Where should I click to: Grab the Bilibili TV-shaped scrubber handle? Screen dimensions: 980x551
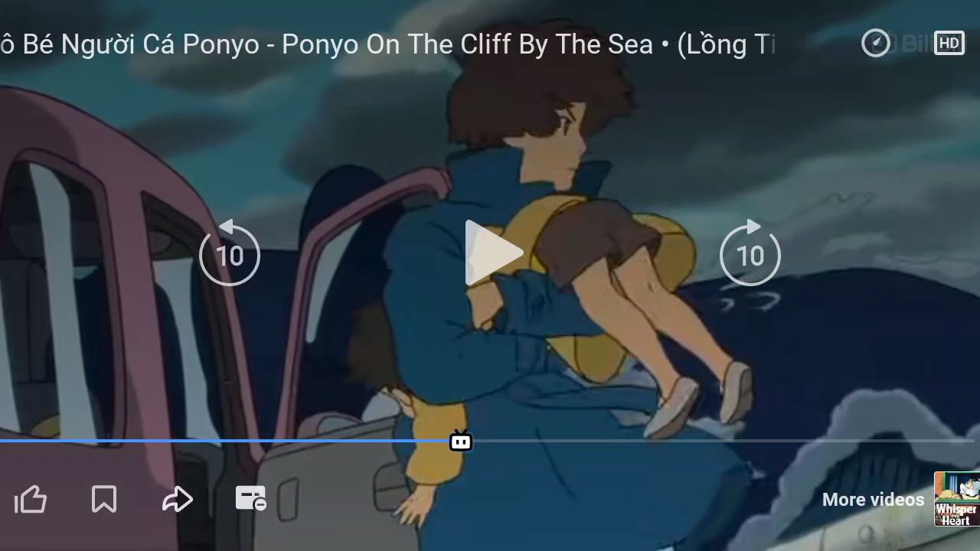click(460, 441)
